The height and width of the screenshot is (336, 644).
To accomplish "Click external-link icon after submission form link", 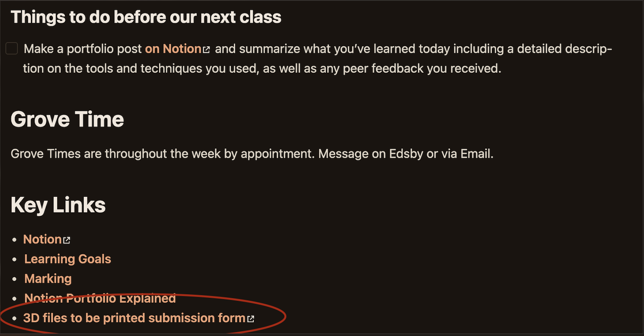I will coord(251,319).
